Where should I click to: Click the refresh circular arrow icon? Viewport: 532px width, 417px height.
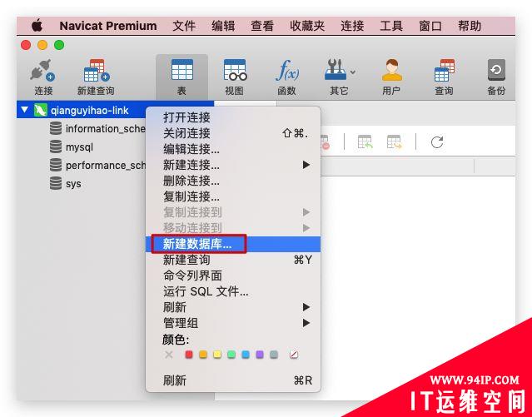pos(437,141)
